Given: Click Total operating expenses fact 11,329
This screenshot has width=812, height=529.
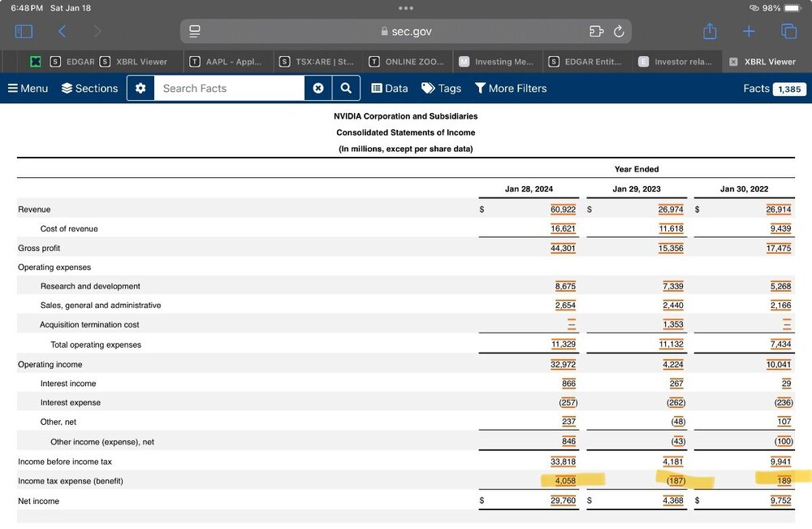Looking at the screenshot, I should point(564,344).
